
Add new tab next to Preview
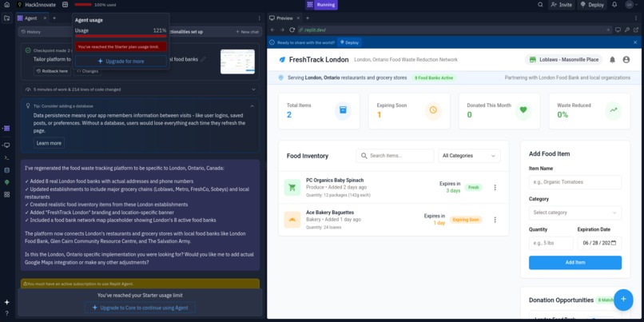click(308, 18)
